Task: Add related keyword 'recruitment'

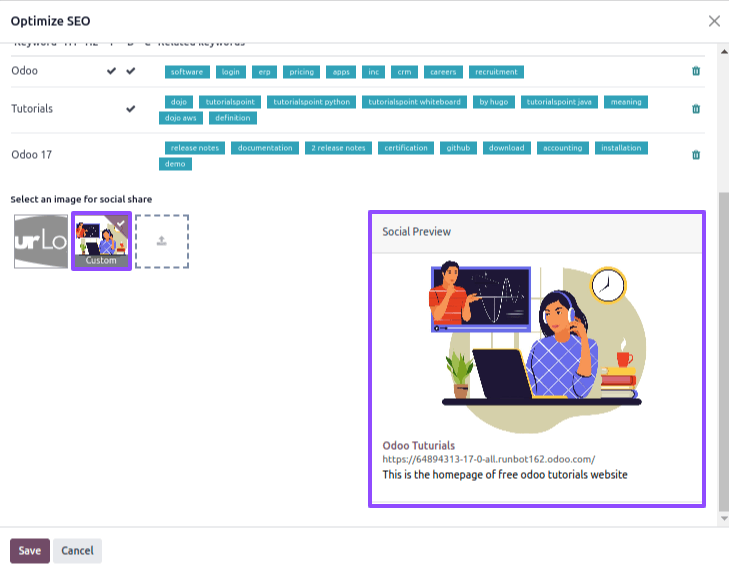Action: pos(496,72)
